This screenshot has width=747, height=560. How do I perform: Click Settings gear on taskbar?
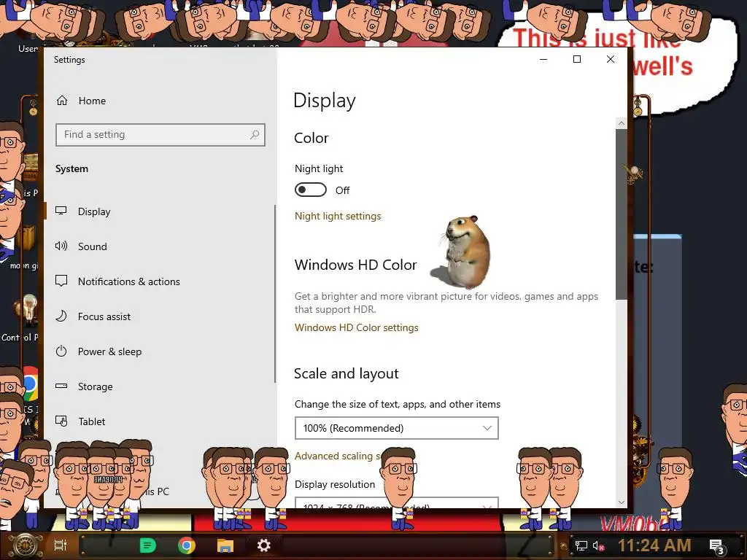coord(264,545)
